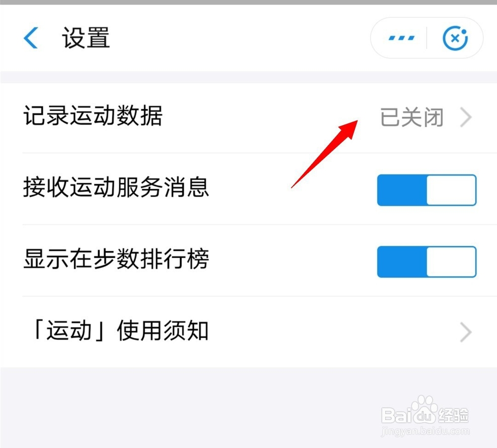Click the 设置 page title
The image size is (497, 448).
pyautogui.click(x=86, y=38)
